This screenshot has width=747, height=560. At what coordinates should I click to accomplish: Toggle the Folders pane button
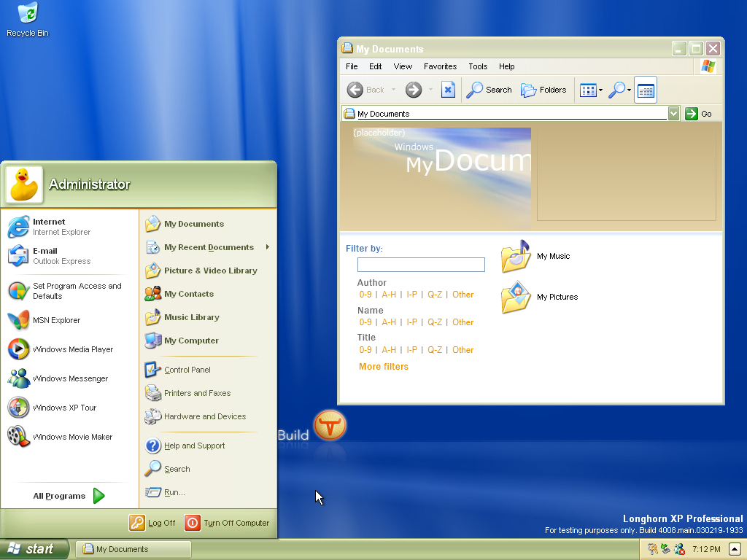click(543, 90)
